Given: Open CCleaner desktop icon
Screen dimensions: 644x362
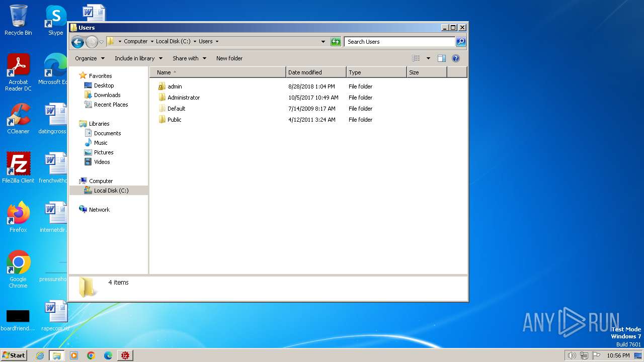Looking at the screenshot, I should pyautogui.click(x=18, y=119).
